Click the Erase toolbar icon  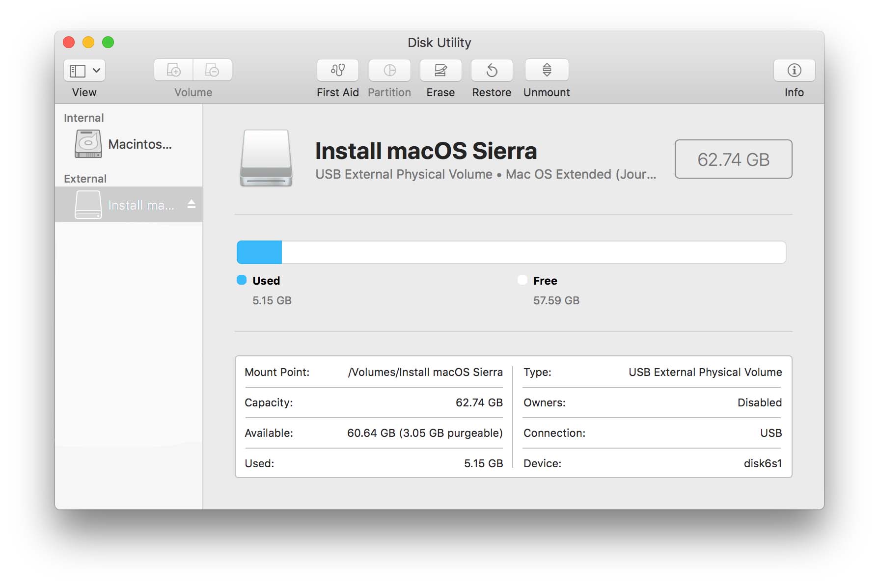click(x=440, y=70)
